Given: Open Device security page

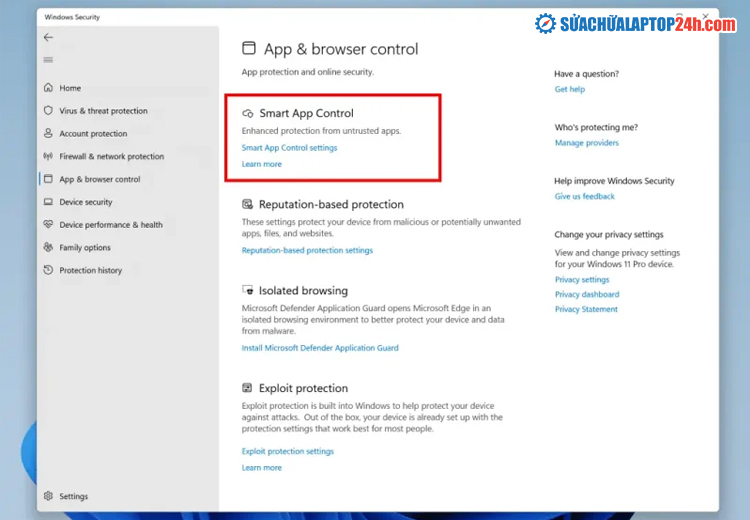Looking at the screenshot, I should [x=86, y=202].
